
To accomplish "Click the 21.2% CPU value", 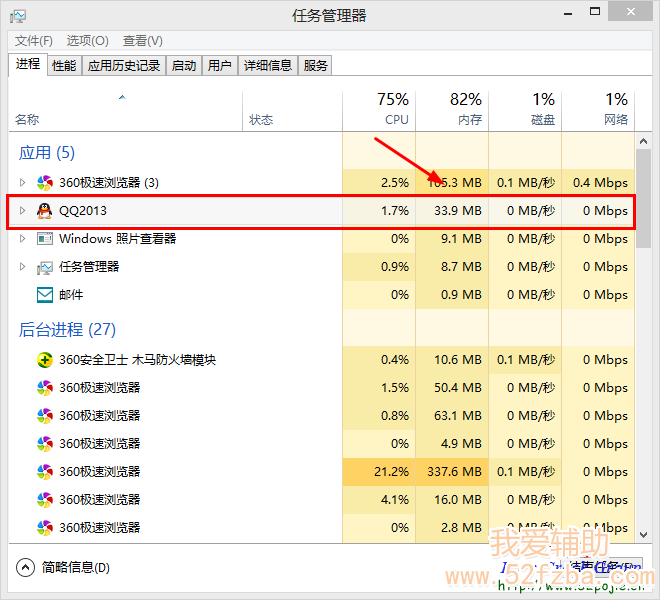I will click(x=391, y=472).
